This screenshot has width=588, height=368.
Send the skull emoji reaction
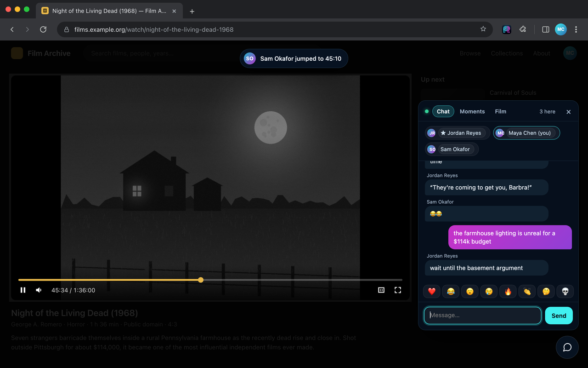click(565, 291)
